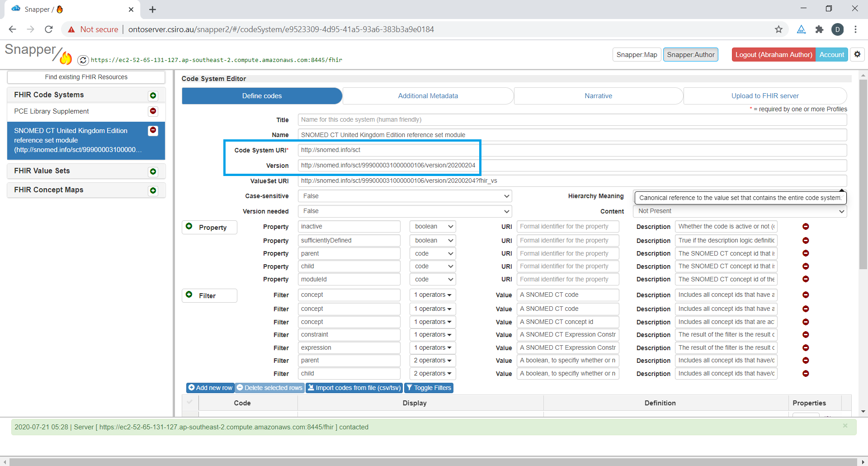Go back to the previous page
868x466 pixels.
tap(12, 29)
